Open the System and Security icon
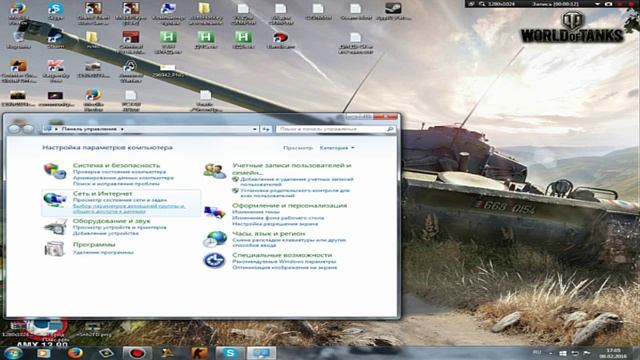The width and height of the screenshot is (640, 360). coord(55,171)
